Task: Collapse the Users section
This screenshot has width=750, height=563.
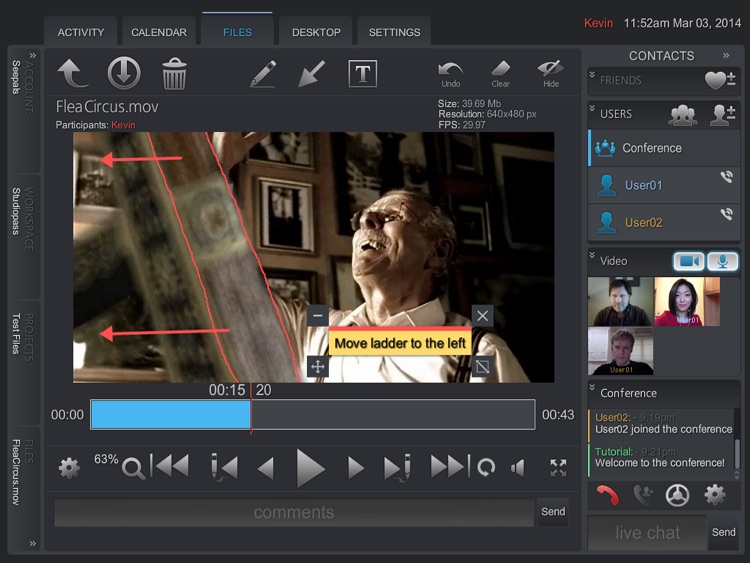Action: [x=593, y=110]
